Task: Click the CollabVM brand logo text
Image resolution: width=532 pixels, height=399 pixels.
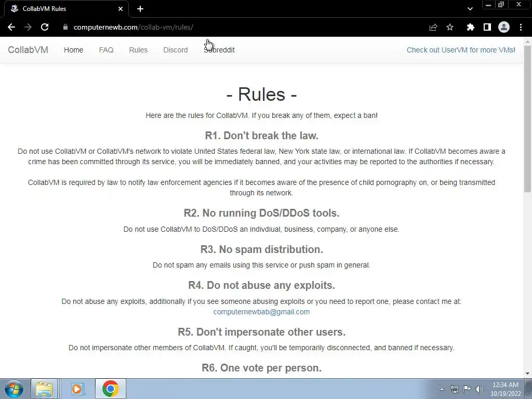Action: (x=28, y=50)
